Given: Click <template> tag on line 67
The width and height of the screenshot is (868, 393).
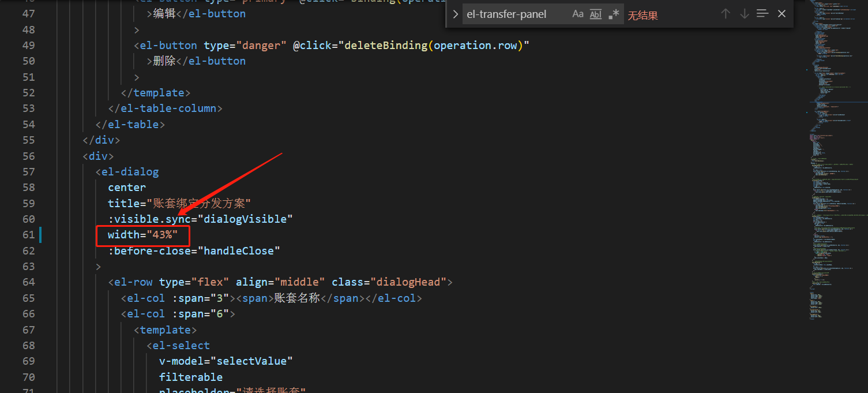Looking at the screenshot, I should coord(165,330).
